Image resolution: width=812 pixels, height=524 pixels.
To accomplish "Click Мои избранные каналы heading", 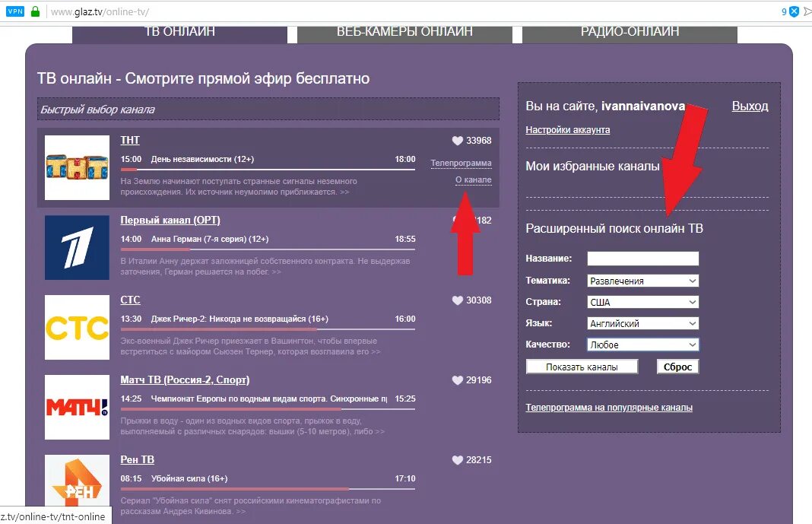I will coord(592,167).
